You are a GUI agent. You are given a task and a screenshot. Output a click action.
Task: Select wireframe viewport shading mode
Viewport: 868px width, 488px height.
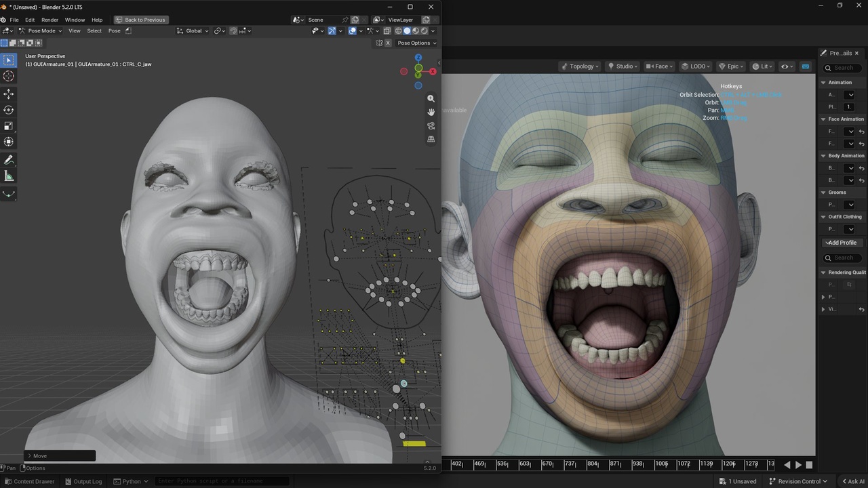(398, 30)
